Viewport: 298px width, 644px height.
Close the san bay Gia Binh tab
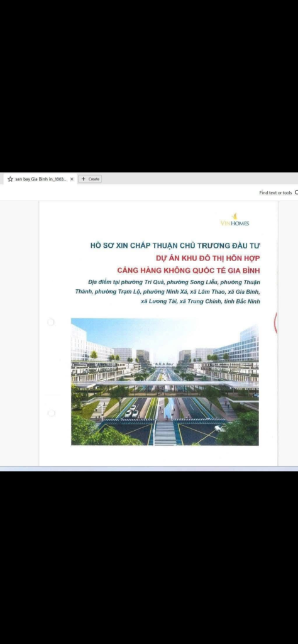pyautogui.click(x=72, y=179)
